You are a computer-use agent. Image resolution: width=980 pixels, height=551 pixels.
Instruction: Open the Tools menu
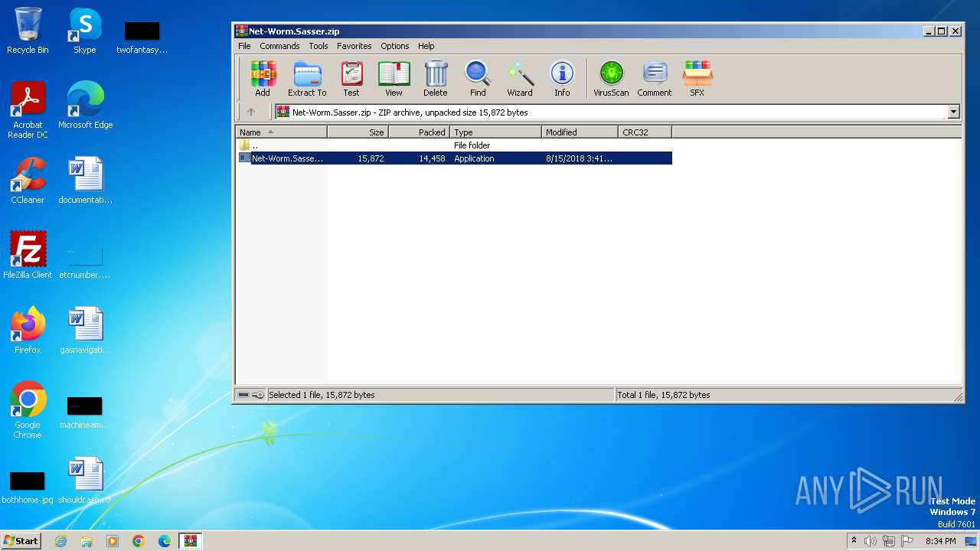pos(318,46)
